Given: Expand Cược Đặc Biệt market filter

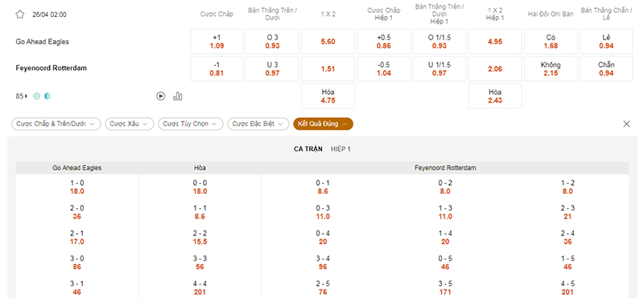Looking at the screenshot, I should 258,124.
